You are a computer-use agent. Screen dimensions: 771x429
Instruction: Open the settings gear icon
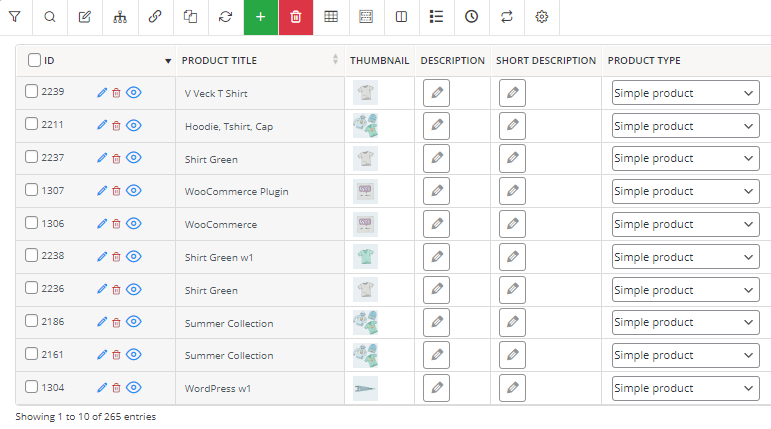(x=541, y=17)
